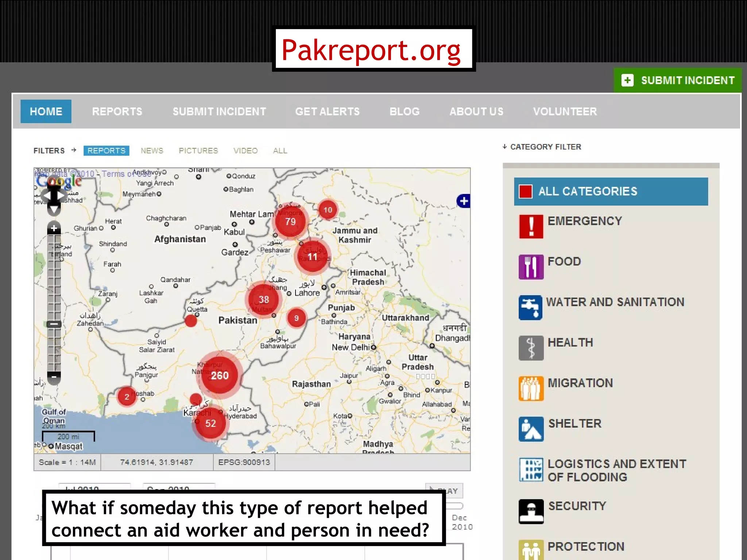Click the zoom slider handle on map

[x=54, y=324]
